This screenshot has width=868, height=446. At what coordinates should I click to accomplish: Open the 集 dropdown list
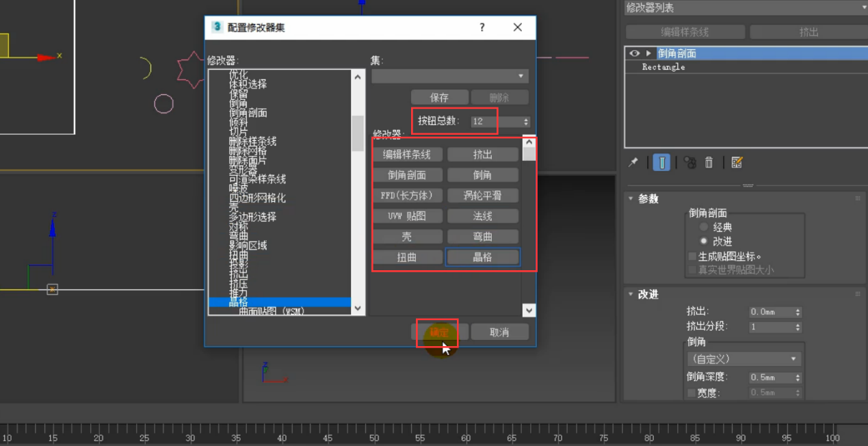pyautogui.click(x=449, y=76)
